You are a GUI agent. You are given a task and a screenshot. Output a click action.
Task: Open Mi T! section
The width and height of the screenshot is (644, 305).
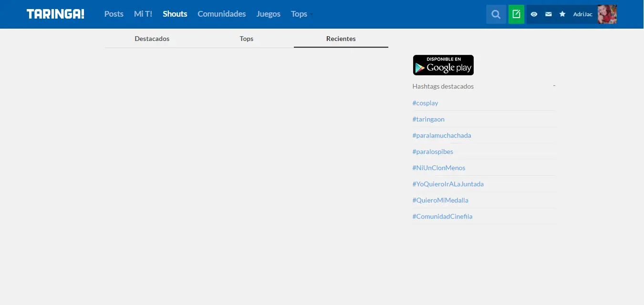click(143, 14)
